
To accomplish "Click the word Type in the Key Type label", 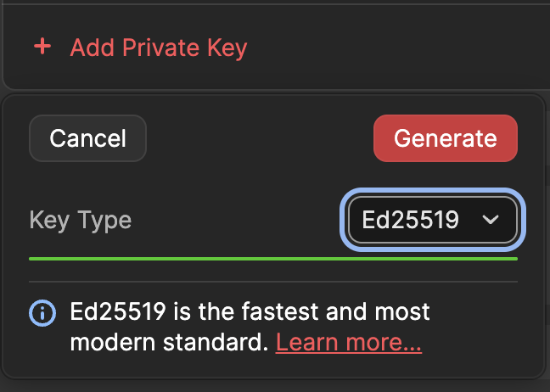I will [x=104, y=221].
